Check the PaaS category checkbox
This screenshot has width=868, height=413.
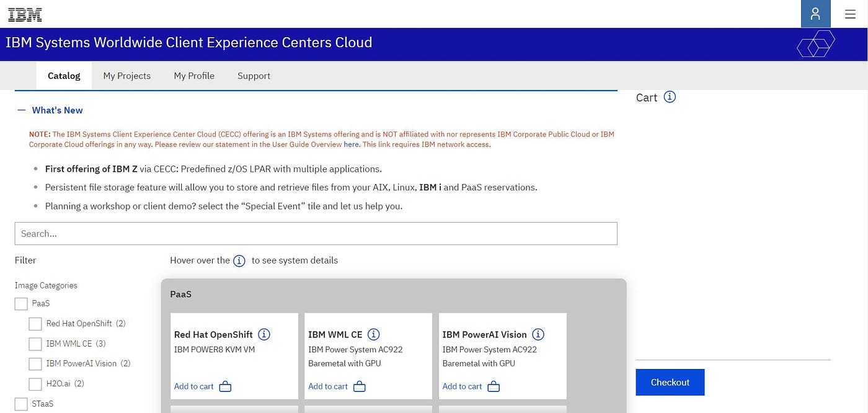(21, 303)
